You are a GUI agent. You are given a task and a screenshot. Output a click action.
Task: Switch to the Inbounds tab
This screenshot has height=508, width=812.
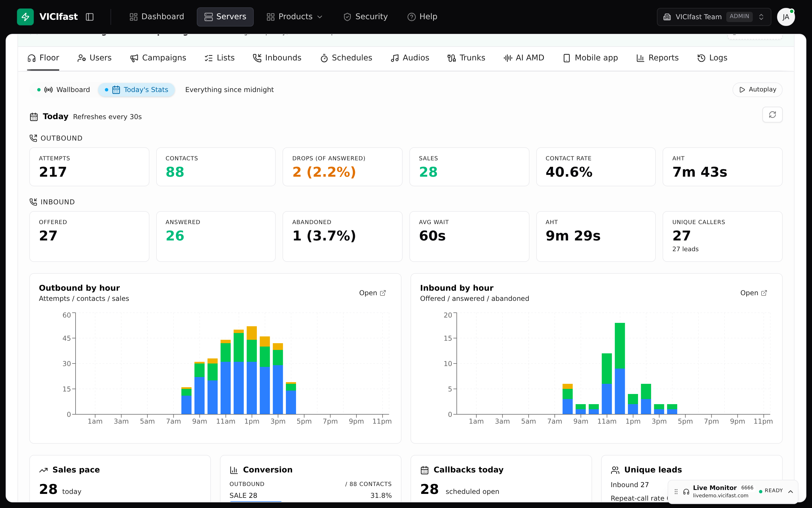277,58
